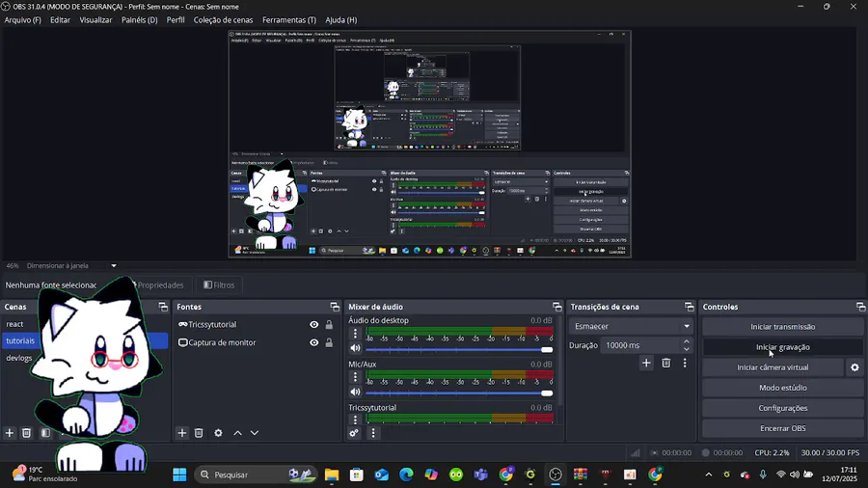Click Encerrar OBS button
The height and width of the screenshot is (488, 868).
783,428
